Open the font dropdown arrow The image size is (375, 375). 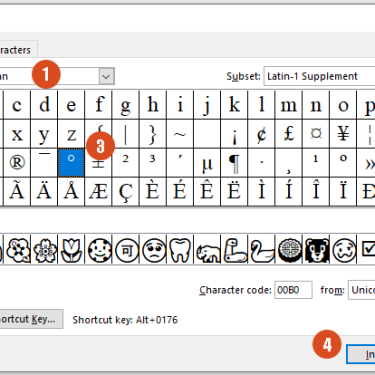(x=106, y=76)
